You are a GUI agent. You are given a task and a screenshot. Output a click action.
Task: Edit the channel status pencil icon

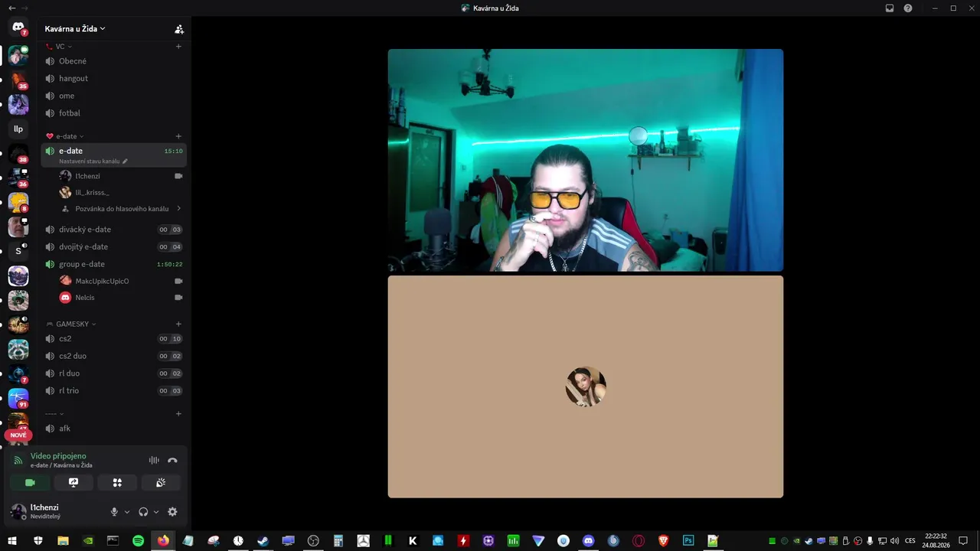[x=125, y=161]
